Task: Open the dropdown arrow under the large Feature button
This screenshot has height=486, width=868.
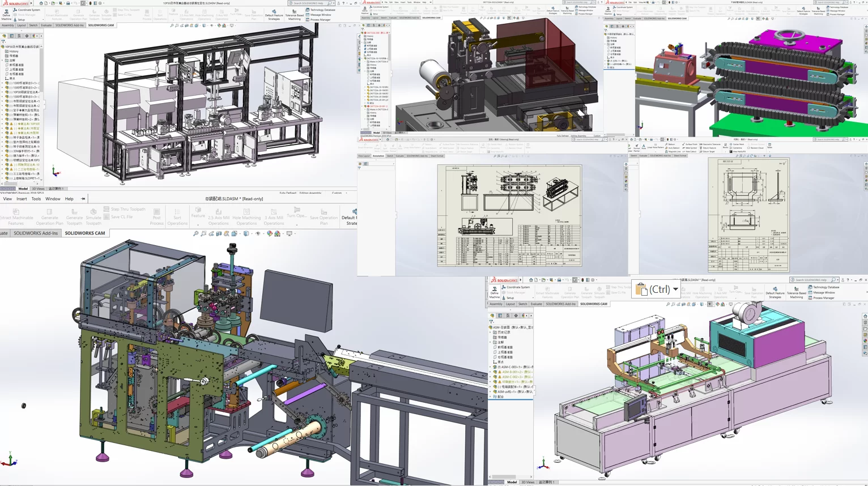Action: click(x=198, y=224)
